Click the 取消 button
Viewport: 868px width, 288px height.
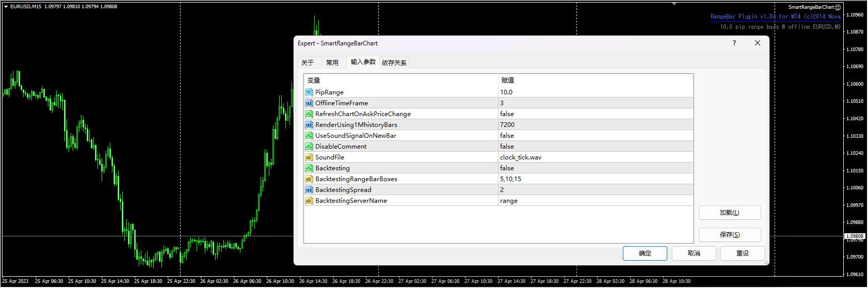pyautogui.click(x=694, y=253)
